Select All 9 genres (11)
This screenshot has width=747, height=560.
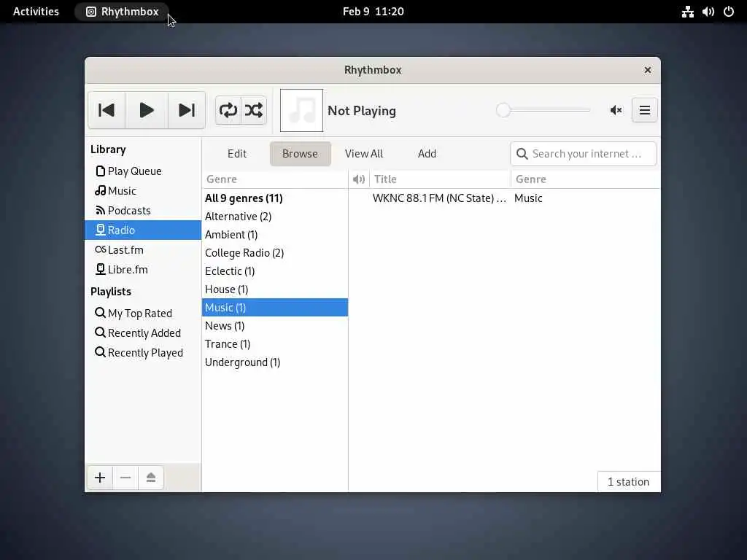[275, 198]
